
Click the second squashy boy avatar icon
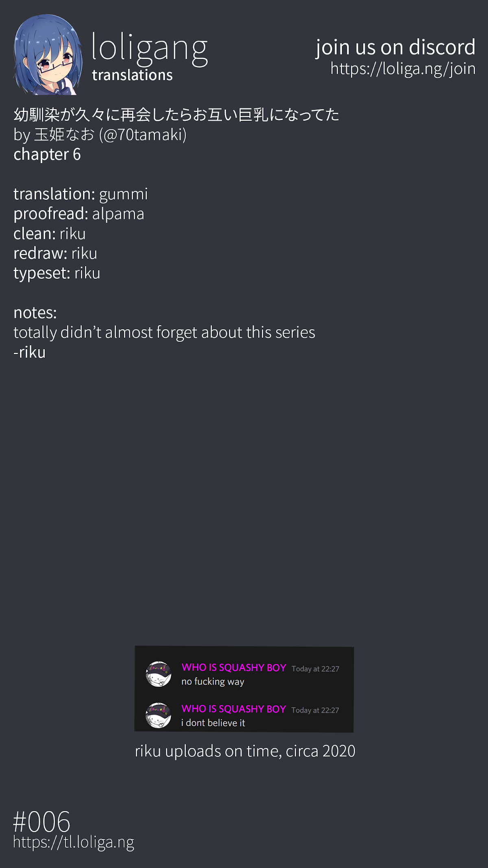[x=159, y=715]
